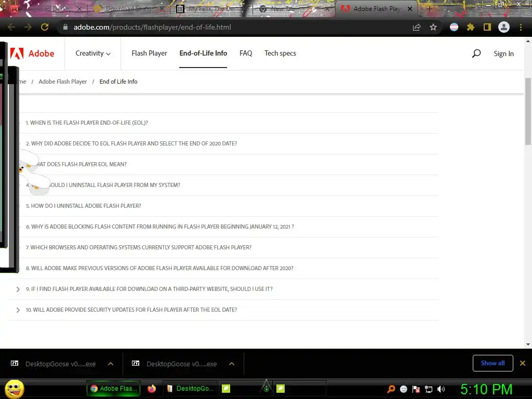Click the scrollbar down arrow of the page
Image resolution: width=532 pixels, height=399 pixels.
[x=528, y=344]
